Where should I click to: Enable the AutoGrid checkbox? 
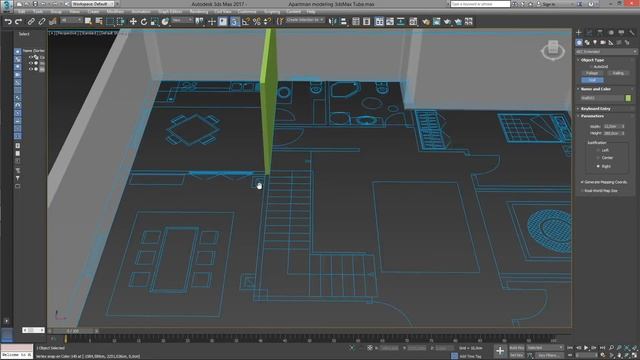tap(591, 67)
